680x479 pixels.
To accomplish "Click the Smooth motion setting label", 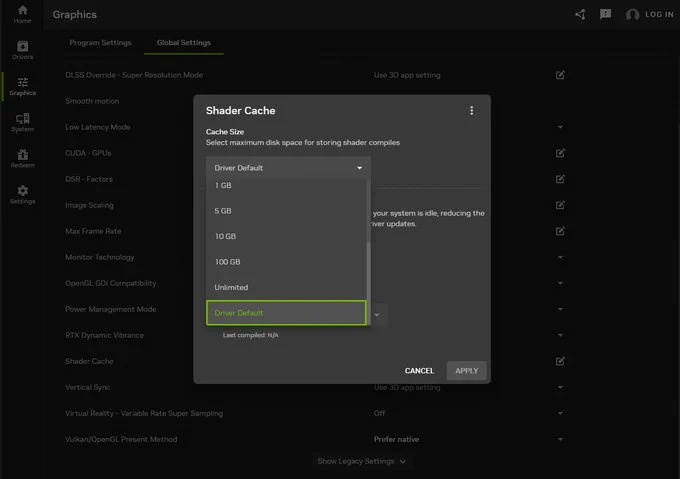I will point(92,101).
